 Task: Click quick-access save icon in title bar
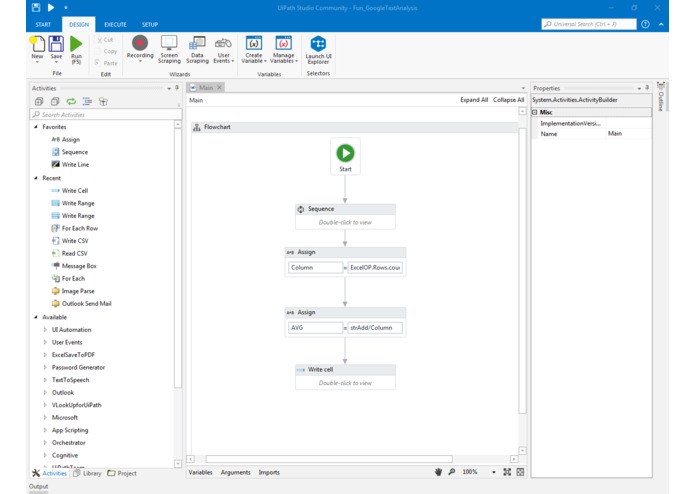(36, 8)
